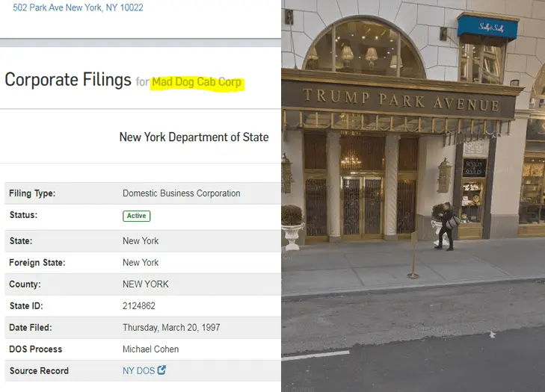Click the NEW YORK county value
The width and height of the screenshot is (545, 392).
pos(146,284)
